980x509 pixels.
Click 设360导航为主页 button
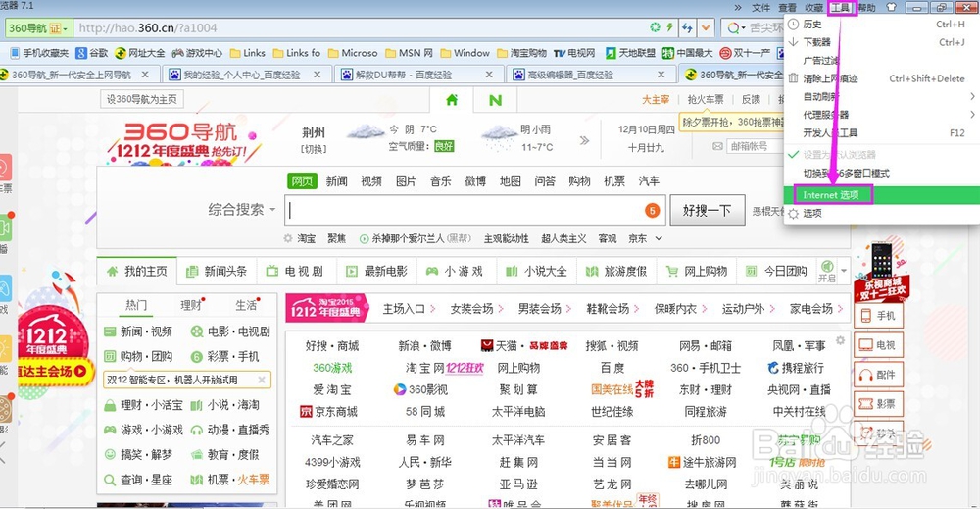point(142,99)
